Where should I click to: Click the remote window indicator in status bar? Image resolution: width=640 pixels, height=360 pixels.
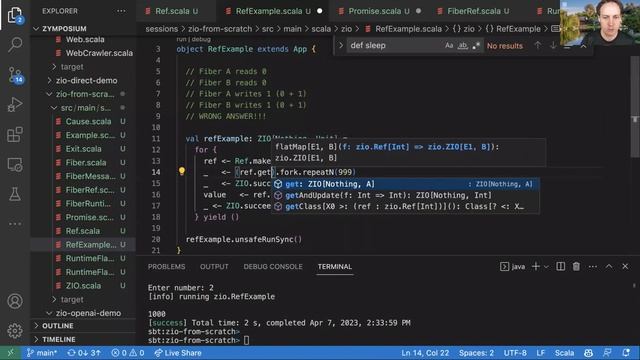tap(11, 353)
